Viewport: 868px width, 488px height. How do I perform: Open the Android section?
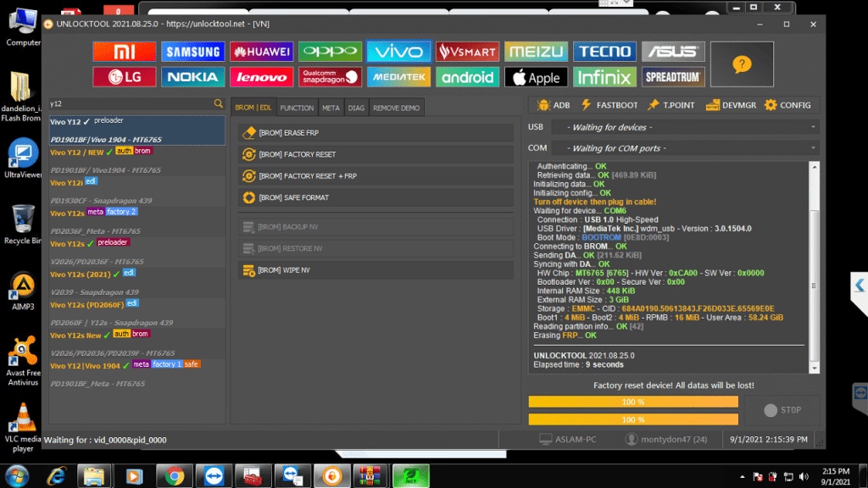(467, 77)
